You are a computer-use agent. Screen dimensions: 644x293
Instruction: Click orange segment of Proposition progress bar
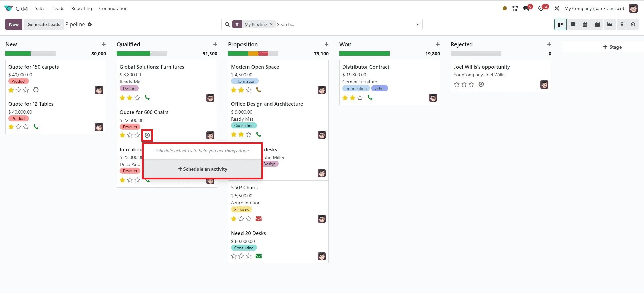pos(253,54)
